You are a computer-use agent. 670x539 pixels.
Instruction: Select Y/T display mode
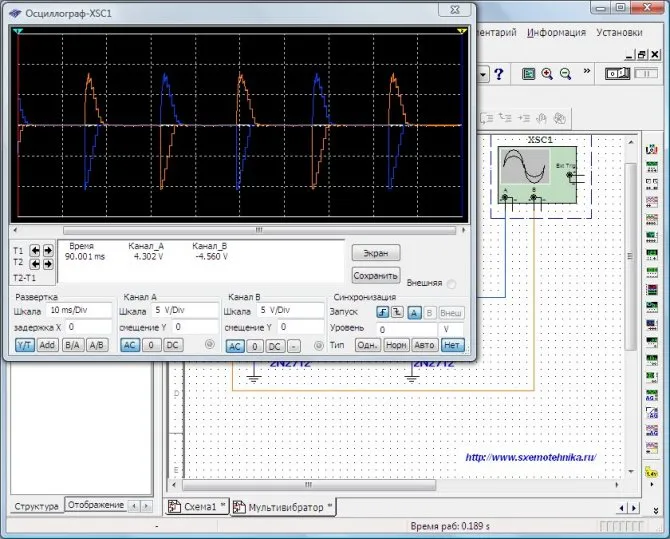(x=25, y=345)
